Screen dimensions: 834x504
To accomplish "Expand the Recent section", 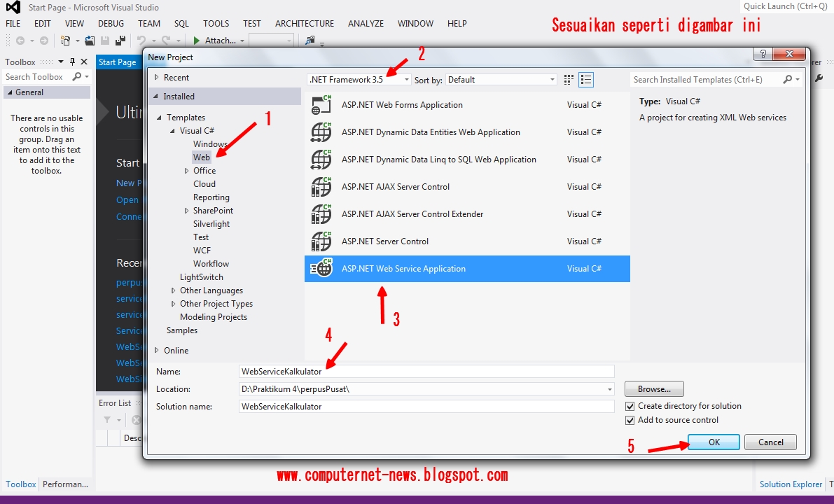I will pyautogui.click(x=156, y=78).
